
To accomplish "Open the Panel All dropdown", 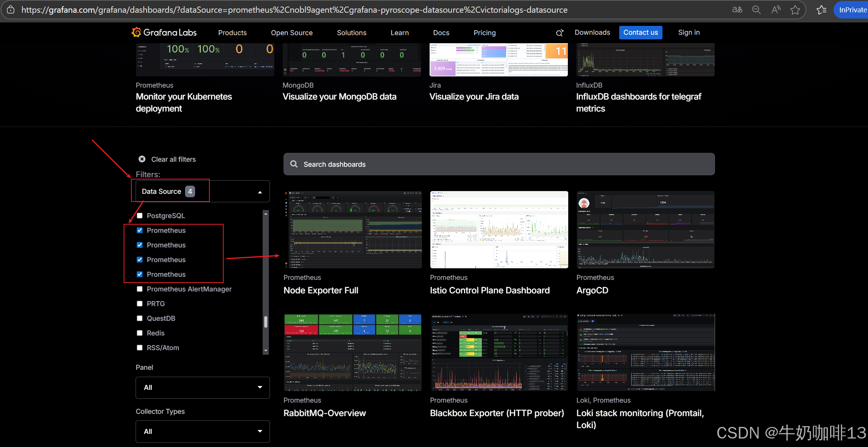I will point(202,388).
